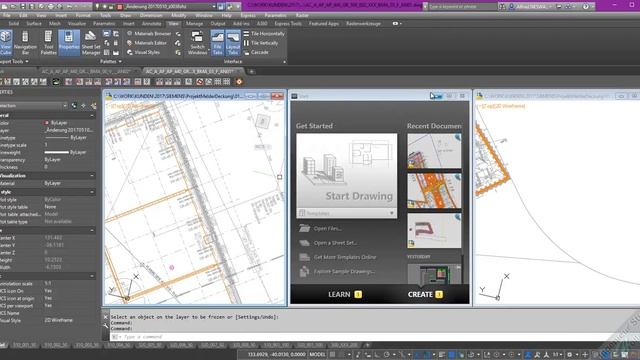Screen dimensions: 640x360
Task: Click the status bar gear workspace switching icon
Action: pos(569,354)
